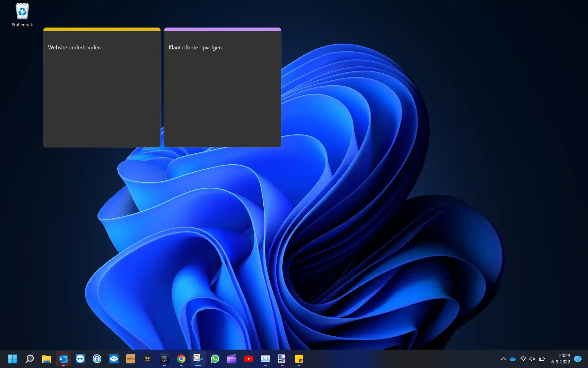588x368 pixels.
Task: Open the Sonos app from the taskbar
Action: 131,359
